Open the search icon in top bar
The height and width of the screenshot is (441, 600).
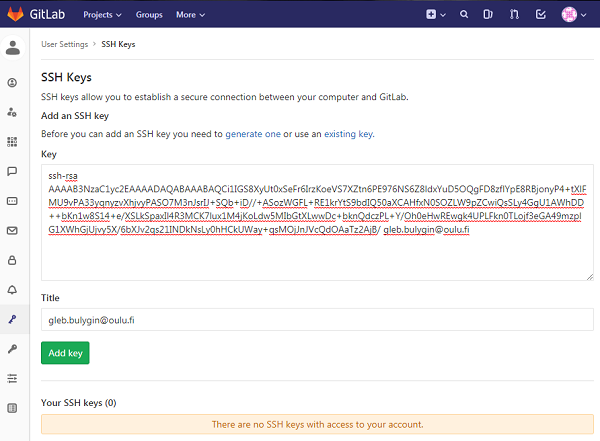463,15
